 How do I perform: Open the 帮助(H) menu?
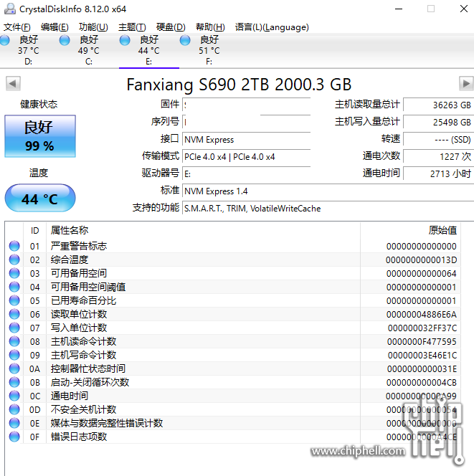click(x=210, y=27)
